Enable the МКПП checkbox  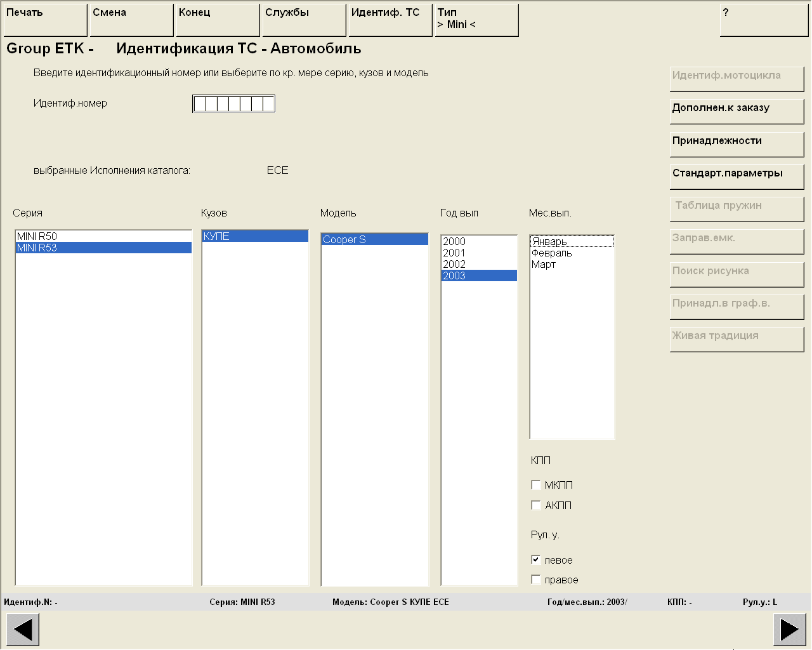click(x=536, y=485)
